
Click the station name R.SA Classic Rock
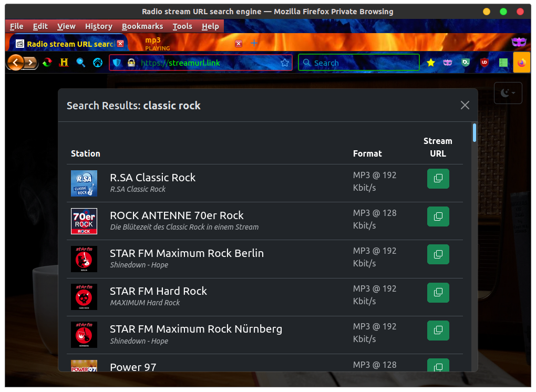(x=152, y=178)
